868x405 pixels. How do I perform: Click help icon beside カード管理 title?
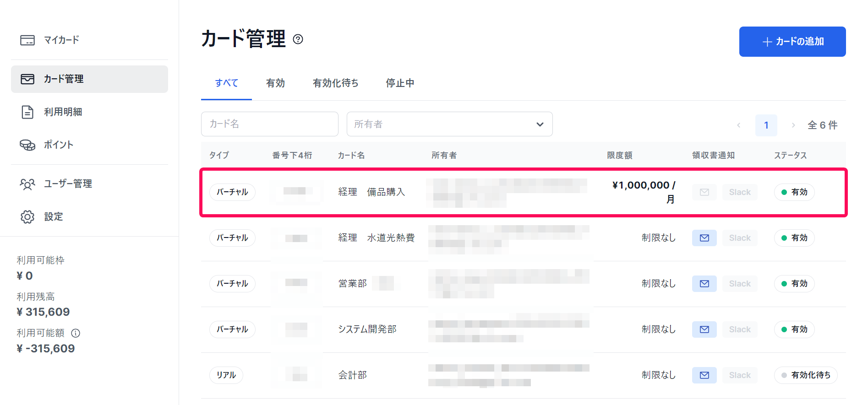coord(298,39)
